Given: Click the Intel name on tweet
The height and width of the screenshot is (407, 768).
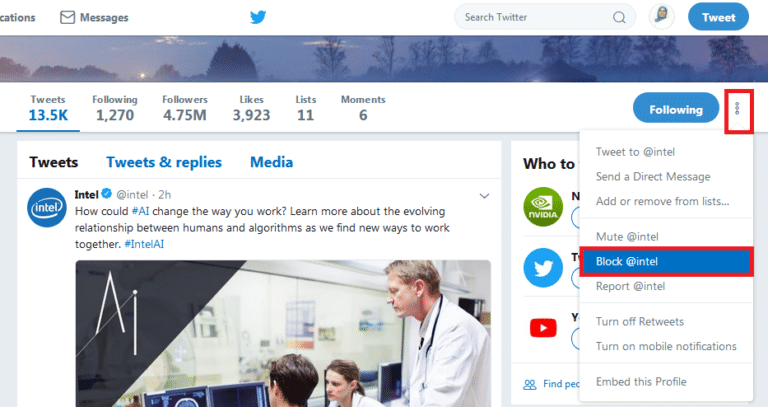Looking at the screenshot, I should [x=86, y=194].
